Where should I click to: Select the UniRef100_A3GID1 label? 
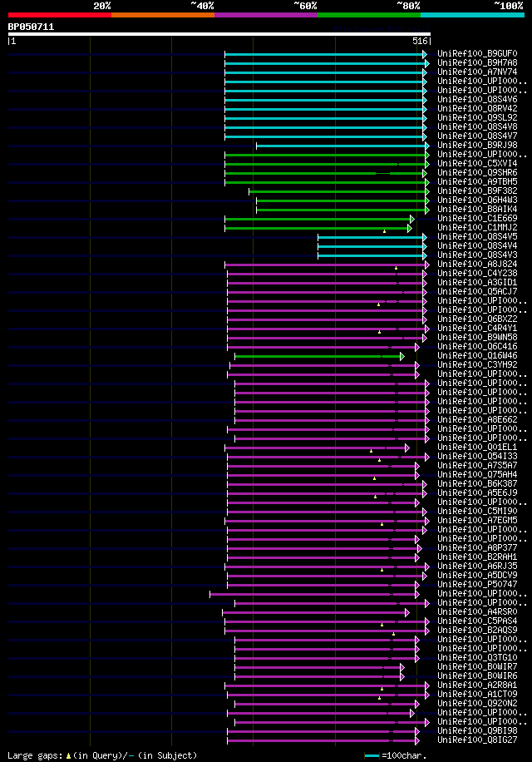pos(477,282)
